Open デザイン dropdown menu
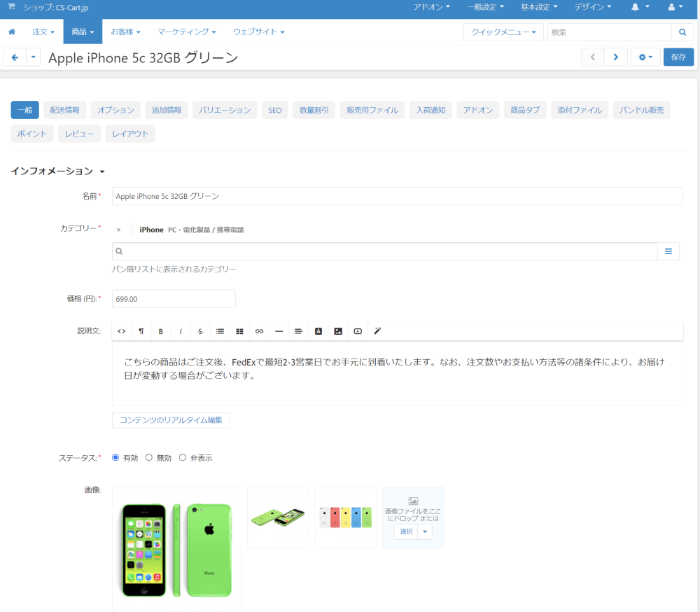The height and width of the screenshot is (612, 700). (592, 7)
